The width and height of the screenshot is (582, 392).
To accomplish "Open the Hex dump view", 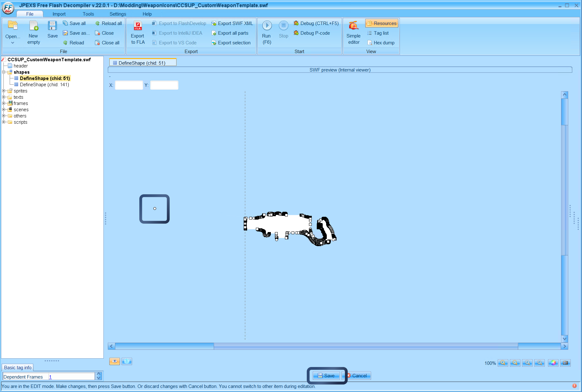I will click(381, 42).
